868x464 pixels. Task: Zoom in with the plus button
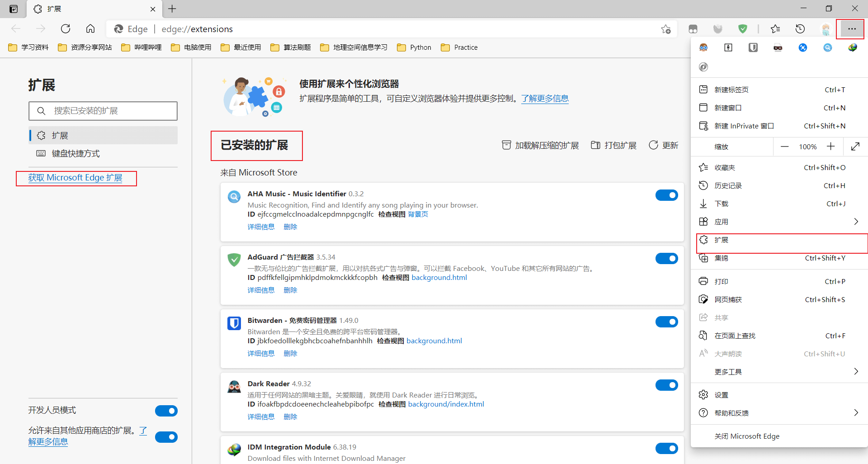[830, 147]
